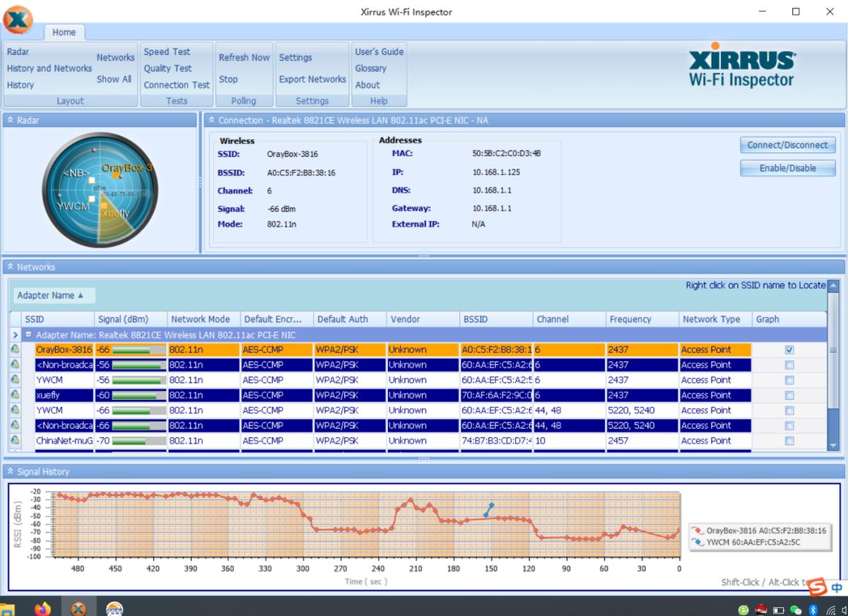
Task: Click the Enable/Disable adapter button
Action: pyautogui.click(x=787, y=168)
